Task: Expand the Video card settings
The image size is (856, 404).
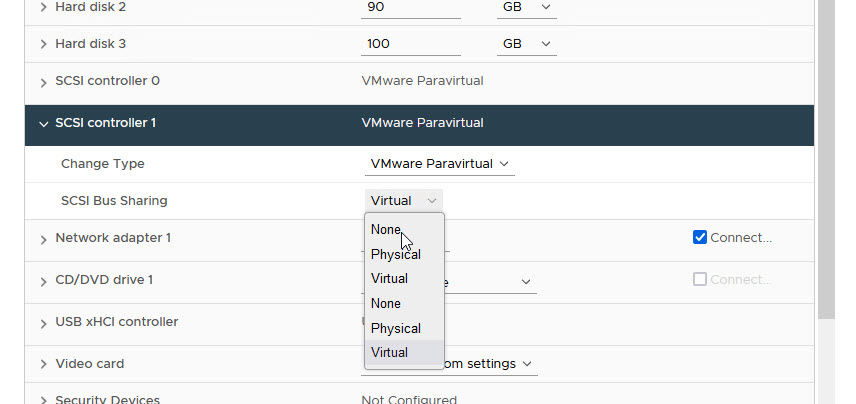Action: point(43,365)
